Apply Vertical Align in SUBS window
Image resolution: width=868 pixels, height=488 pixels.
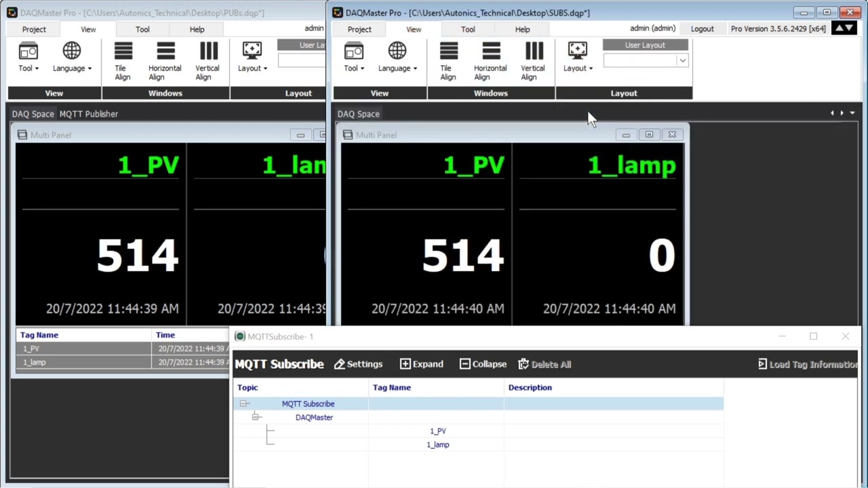[533, 61]
